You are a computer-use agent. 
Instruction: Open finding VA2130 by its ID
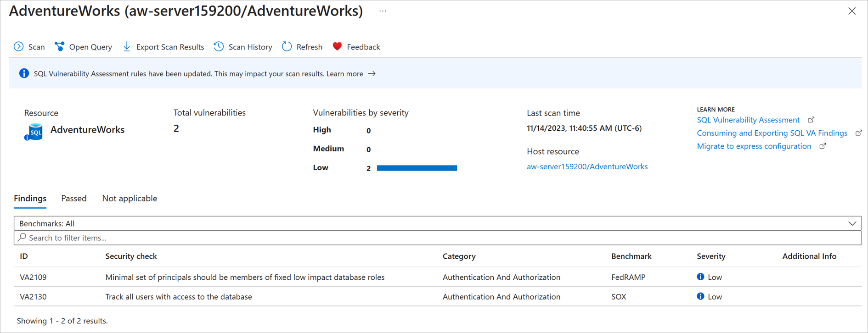pos(33,297)
